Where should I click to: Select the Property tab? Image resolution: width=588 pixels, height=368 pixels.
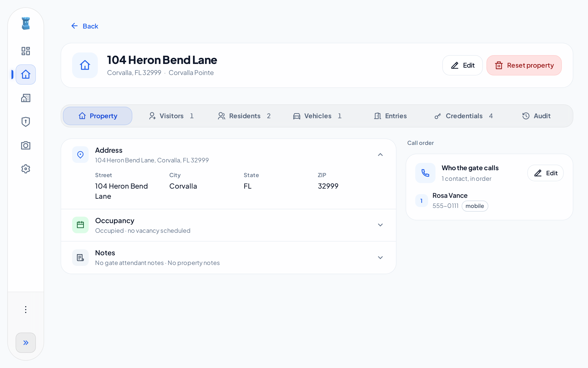click(98, 116)
